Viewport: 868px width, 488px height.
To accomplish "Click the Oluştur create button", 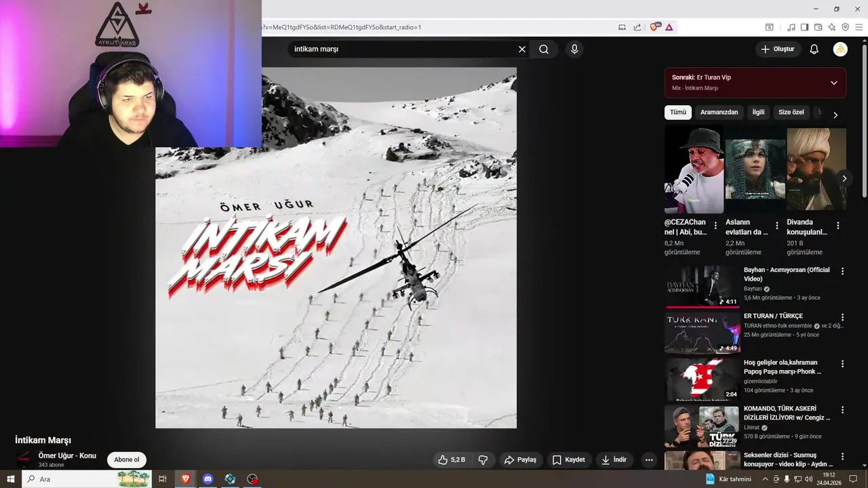I will pos(778,49).
